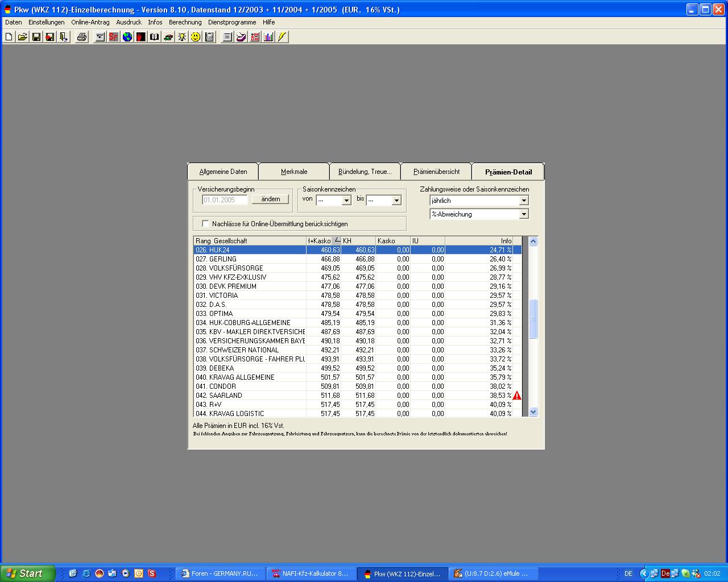Open the Saisonkennzeichen 'von' dropdown
728x582 pixels.
click(346, 201)
